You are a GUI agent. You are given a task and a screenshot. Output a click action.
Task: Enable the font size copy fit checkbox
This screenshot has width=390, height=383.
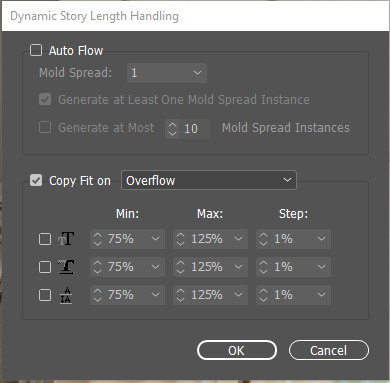[x=45, y=239]
